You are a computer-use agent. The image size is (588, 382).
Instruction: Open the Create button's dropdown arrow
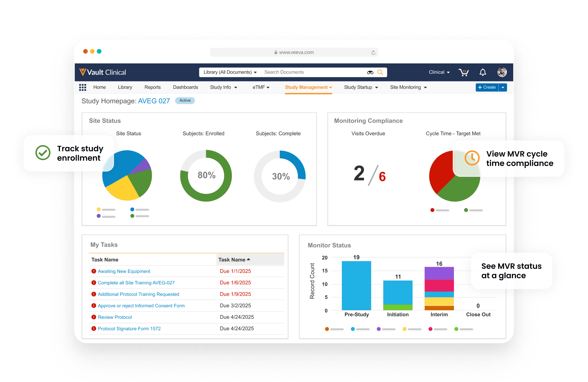click(x=503, y=87)
